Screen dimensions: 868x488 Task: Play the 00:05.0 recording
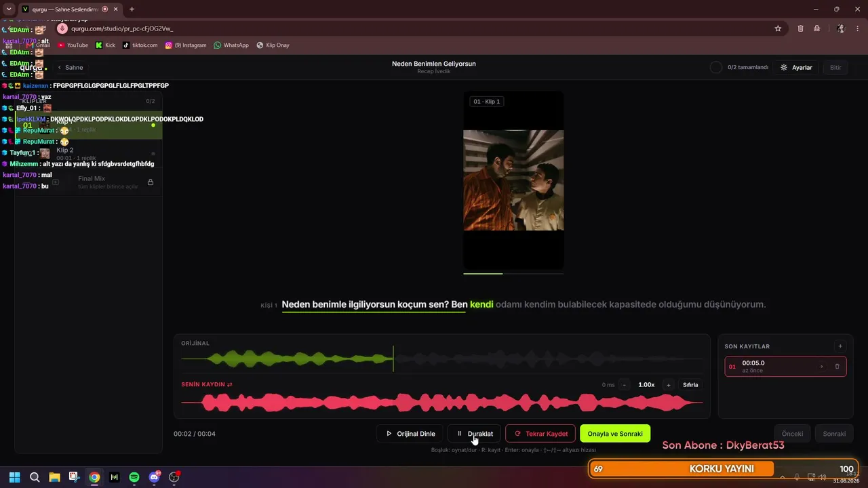[822, 367]
